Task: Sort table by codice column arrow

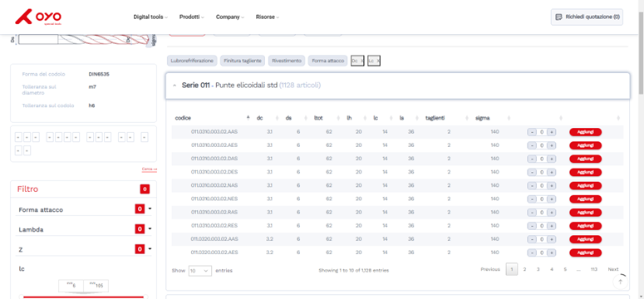Action: click(x=248, y=118)
